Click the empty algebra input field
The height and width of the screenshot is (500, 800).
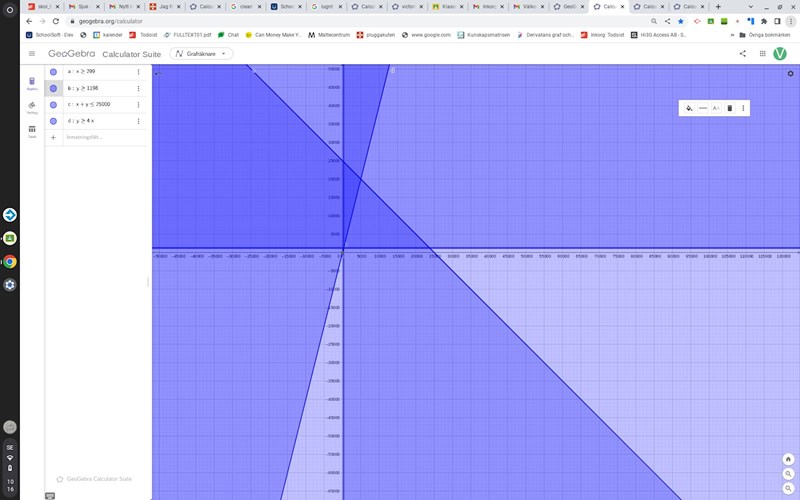(x=95, y=137)
